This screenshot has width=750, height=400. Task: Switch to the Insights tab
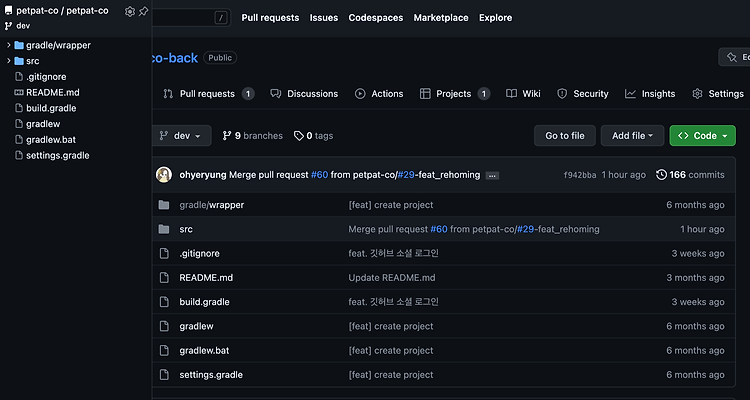(x=651, y=94)
